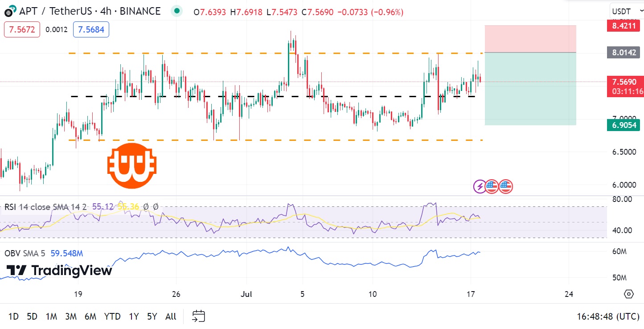Click the 0.0012 spread value
644x329 pixels.
(57, 30)
